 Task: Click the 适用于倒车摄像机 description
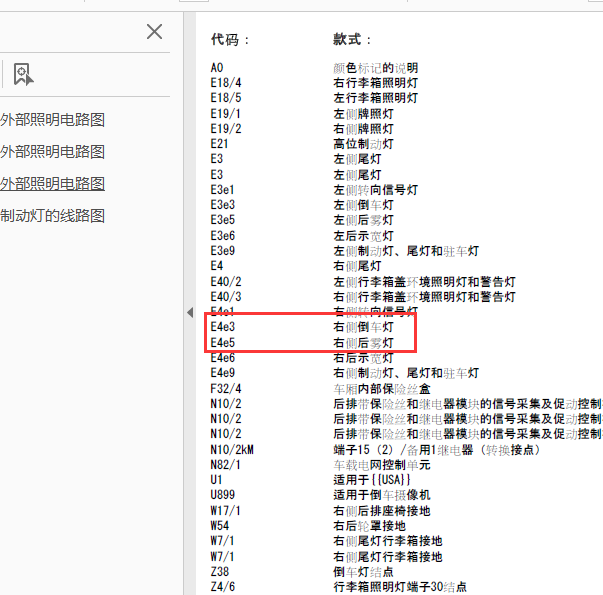pyautogui.click(x=381, y=495)
